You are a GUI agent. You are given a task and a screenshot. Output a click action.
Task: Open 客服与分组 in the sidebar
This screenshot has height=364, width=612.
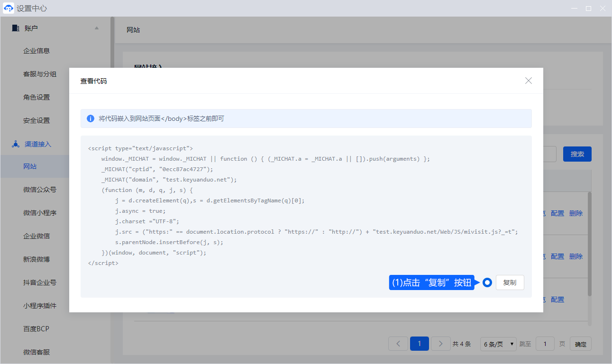coord(40,74)
